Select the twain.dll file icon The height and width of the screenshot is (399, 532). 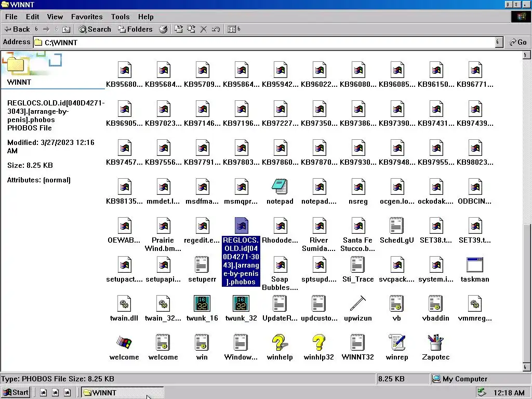(124, 308)
